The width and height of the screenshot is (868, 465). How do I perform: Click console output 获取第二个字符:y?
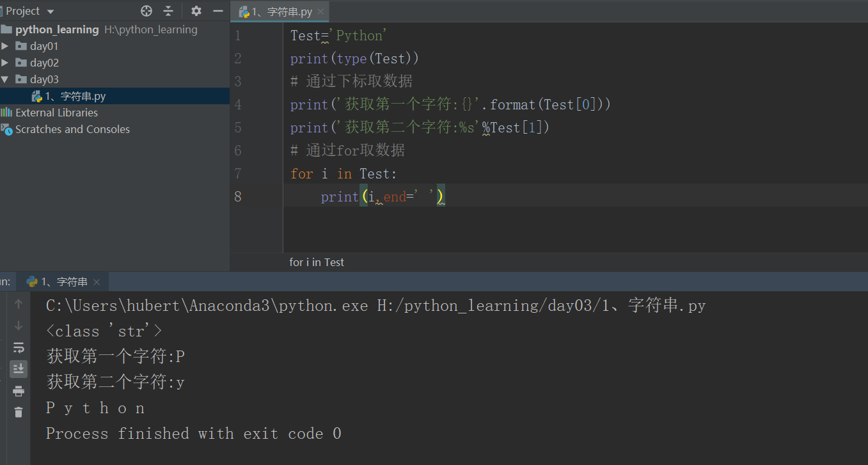coord(116,382)
